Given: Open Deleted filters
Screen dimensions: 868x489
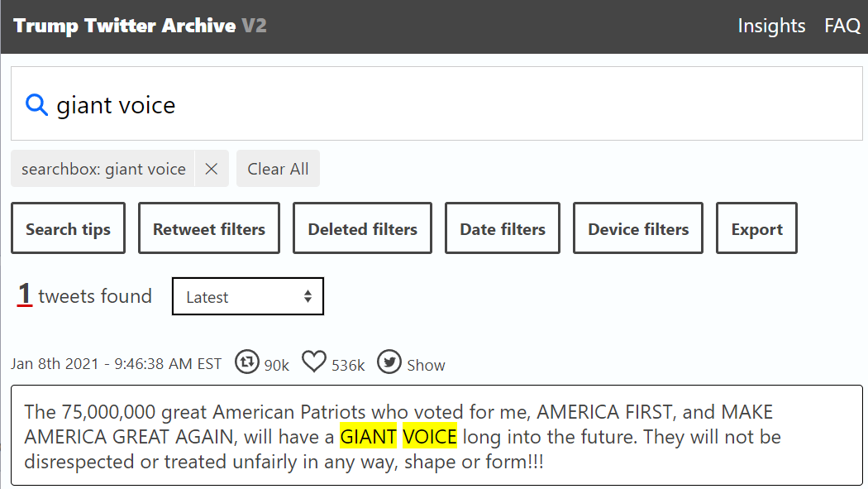Looking at the screenshot, I should [x=363, y=228].
